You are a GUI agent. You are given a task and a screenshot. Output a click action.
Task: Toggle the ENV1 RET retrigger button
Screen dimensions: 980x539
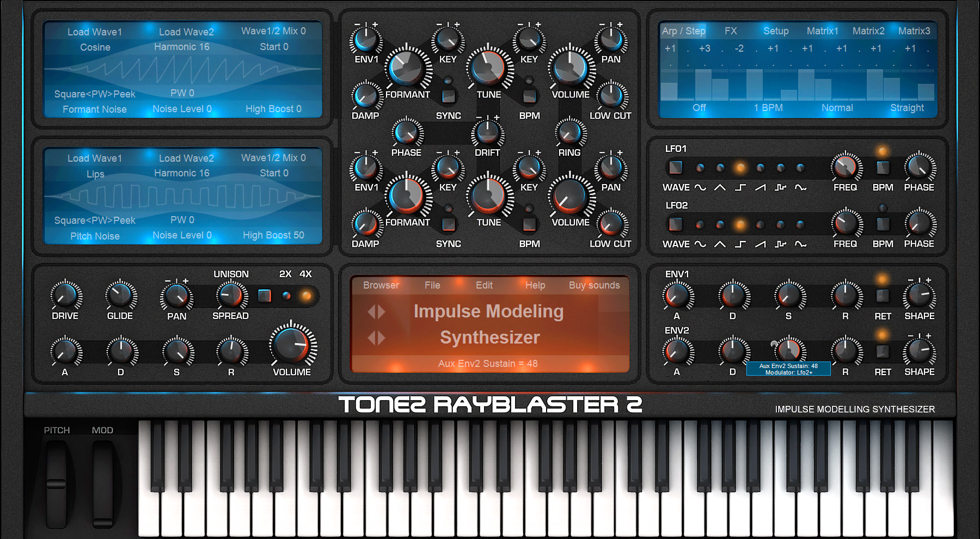point(883,296)
